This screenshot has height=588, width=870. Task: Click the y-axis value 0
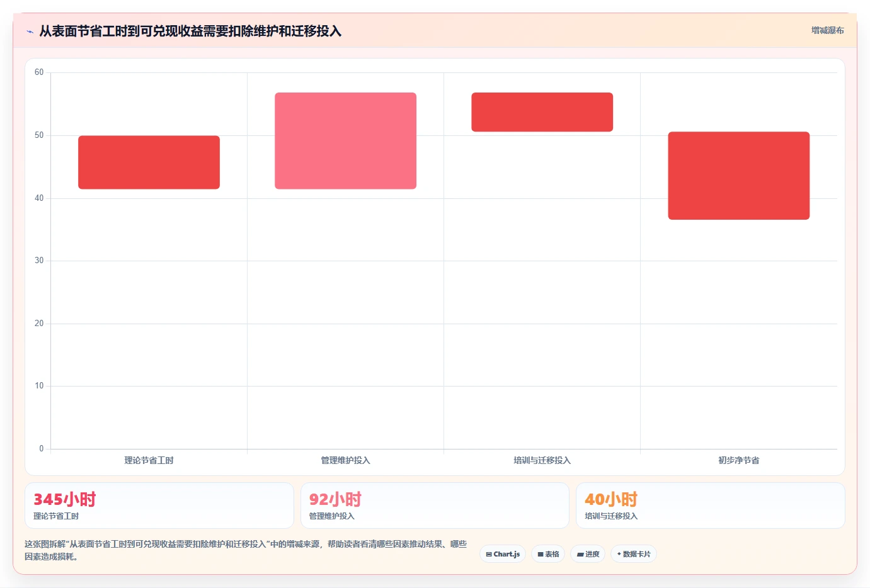[42, 449]
